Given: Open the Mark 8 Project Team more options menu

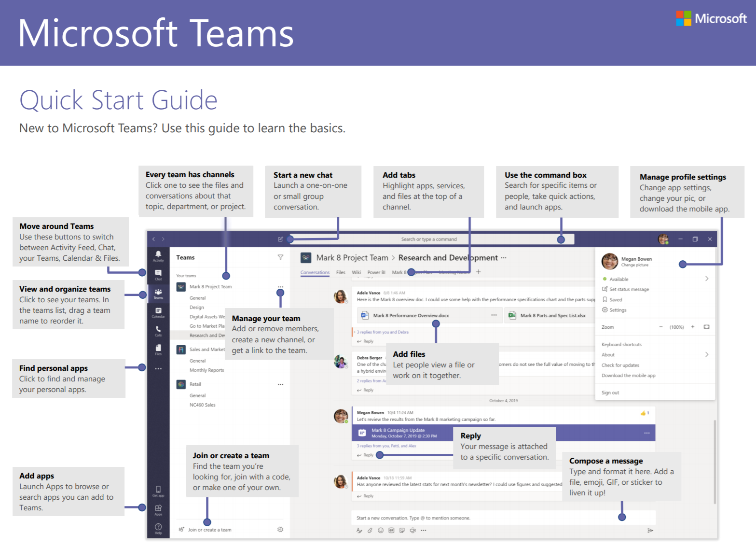Looking at the screenshot, I should [281, 286].
